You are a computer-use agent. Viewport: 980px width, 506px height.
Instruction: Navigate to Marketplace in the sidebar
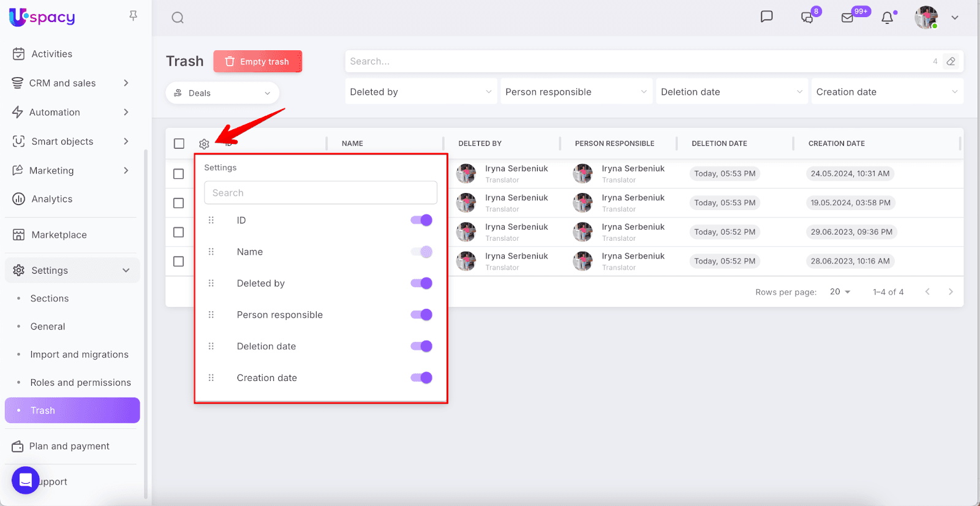coord(59,235)
